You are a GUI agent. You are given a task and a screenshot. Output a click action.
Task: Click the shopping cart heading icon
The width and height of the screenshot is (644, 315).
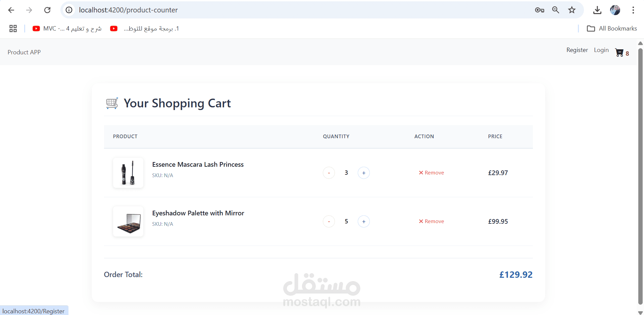(x=112, y=103)
